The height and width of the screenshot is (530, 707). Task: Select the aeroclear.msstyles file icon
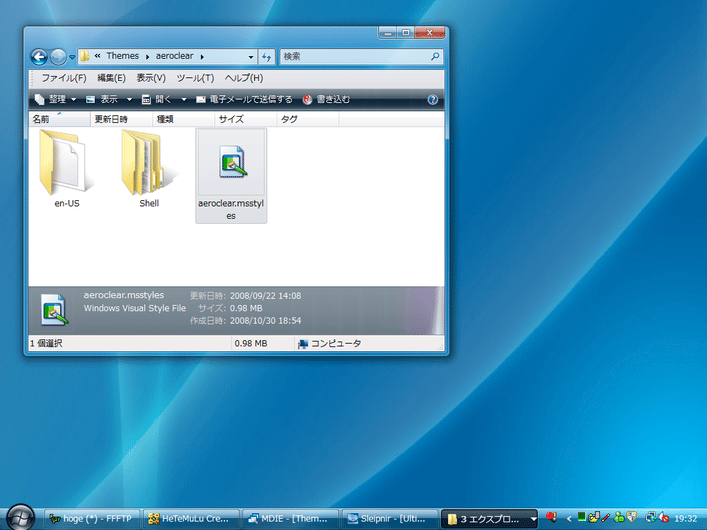click(x=231, y=161)
